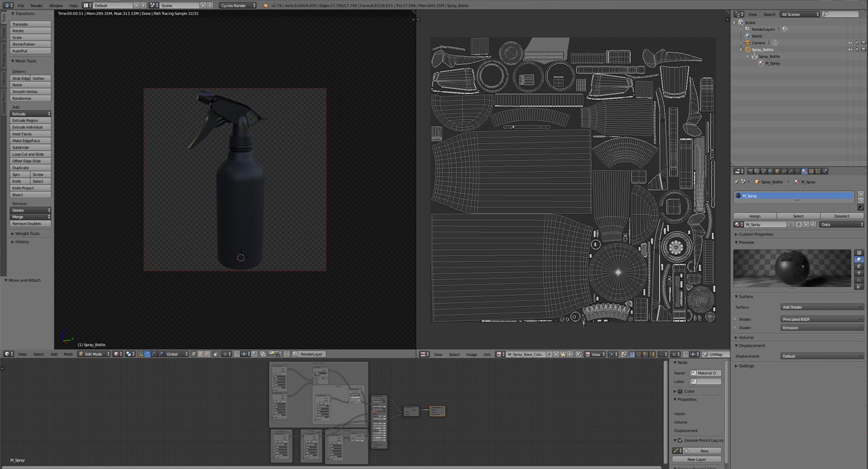This screenshot has width=868, height=469.
Task: Select vertex select mode in 3D header
Action: click(193, 354)
